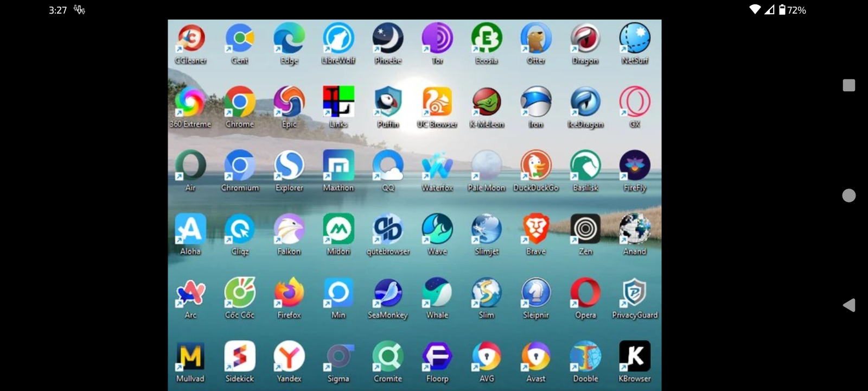Open the IceDragon browser icon
Viewport: 868px width, 391px height.
click(585, 102)
